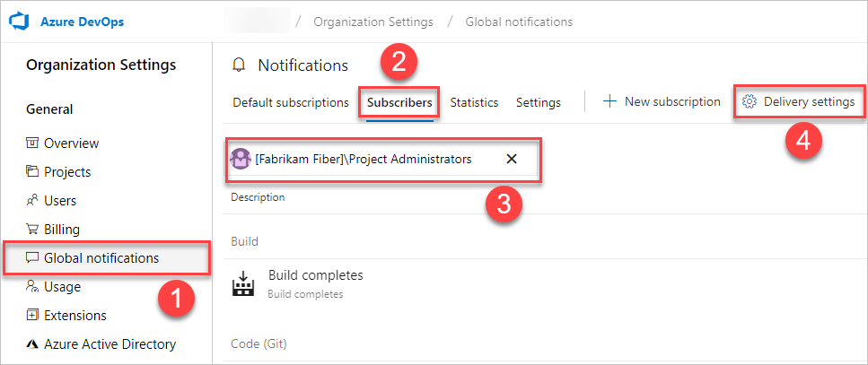Click Global notifications breadcrumb
This screenshot has height=365, width=868.
[519, 22]
